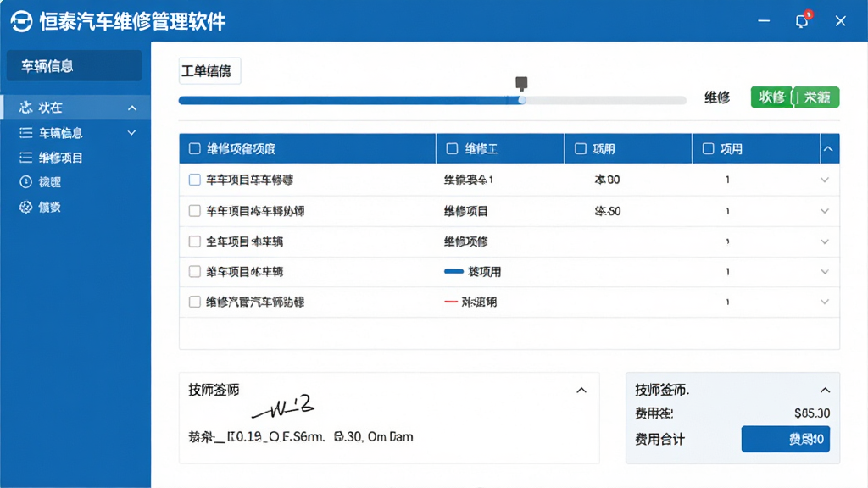This screenshot has height=488, width=868.
Task: Switch to the 工单信息 tab
Action: click(209, 71)
